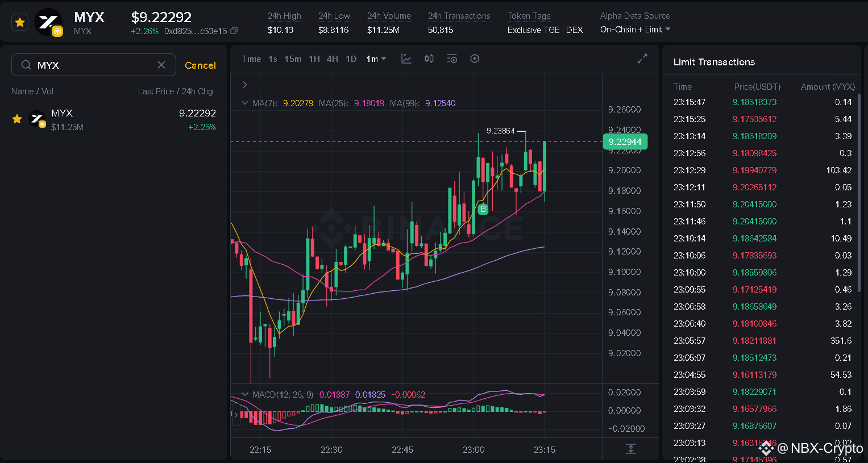This screenshot has height=463, width=868.
Task: Click the Cancel search button
Action: coord(200,65)
